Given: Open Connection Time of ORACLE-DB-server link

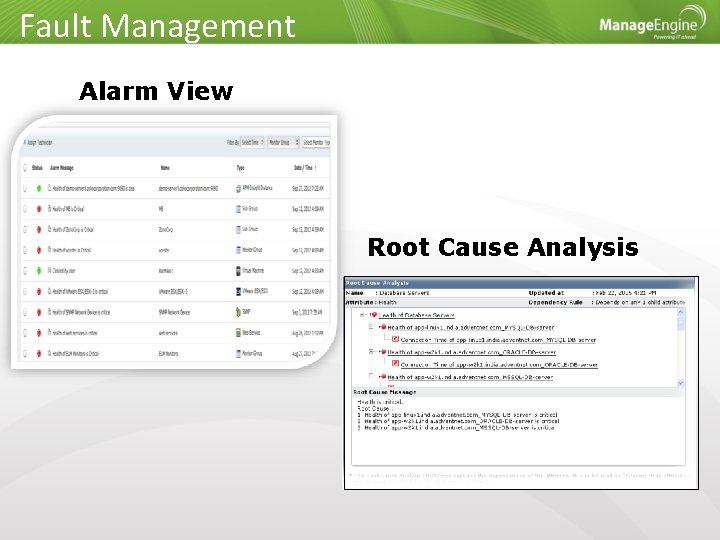Looking at the screenshot, I should point(499,365).
